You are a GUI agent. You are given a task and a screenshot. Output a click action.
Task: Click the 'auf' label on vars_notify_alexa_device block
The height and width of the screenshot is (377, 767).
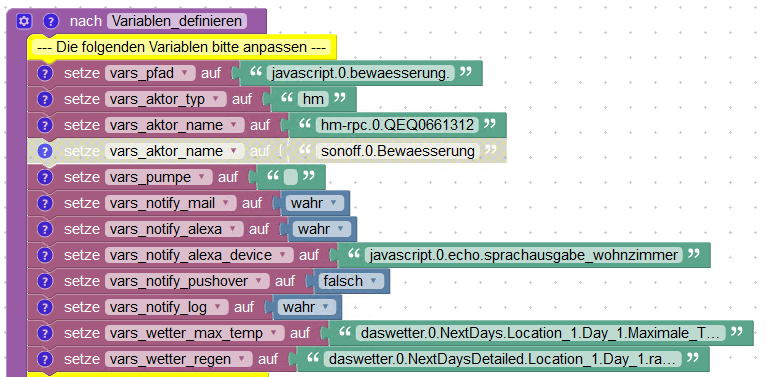309,255
